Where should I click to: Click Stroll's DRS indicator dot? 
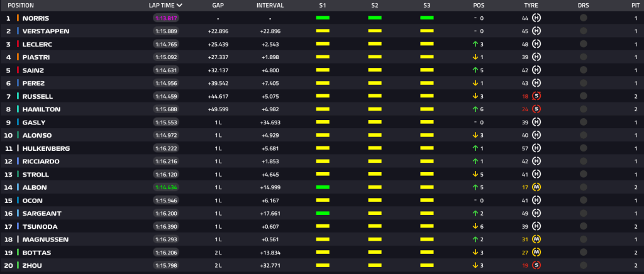(x=583, y=174)
